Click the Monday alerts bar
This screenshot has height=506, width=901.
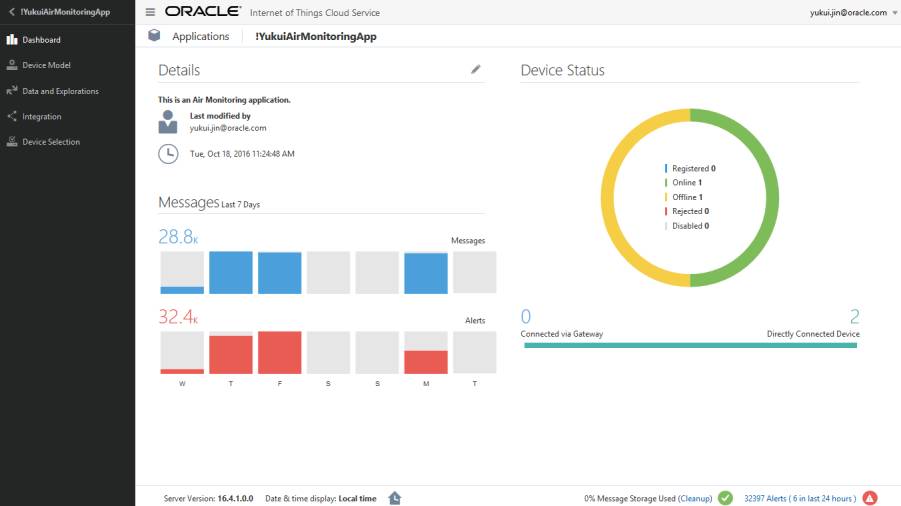[426, 362]
